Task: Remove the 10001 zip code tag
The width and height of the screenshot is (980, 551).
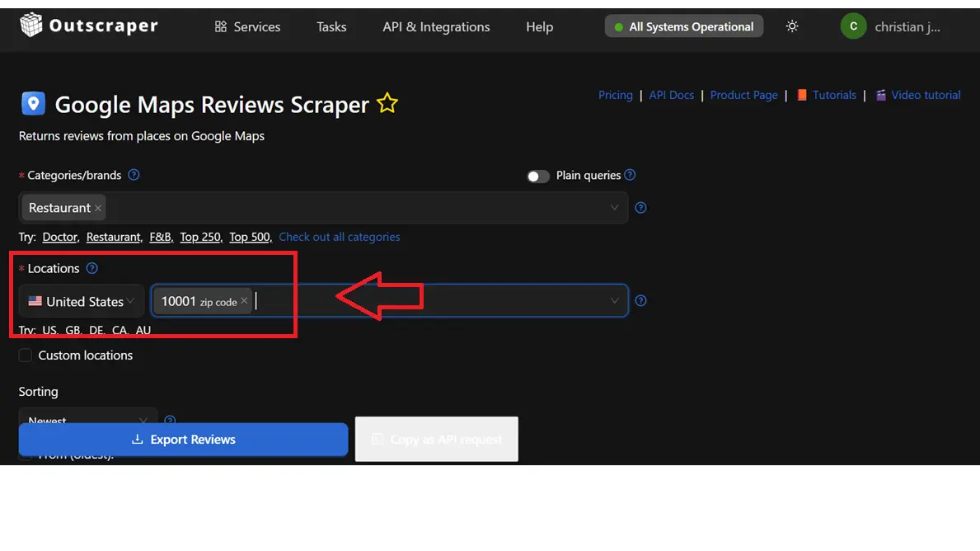Action: coord(244,302)
